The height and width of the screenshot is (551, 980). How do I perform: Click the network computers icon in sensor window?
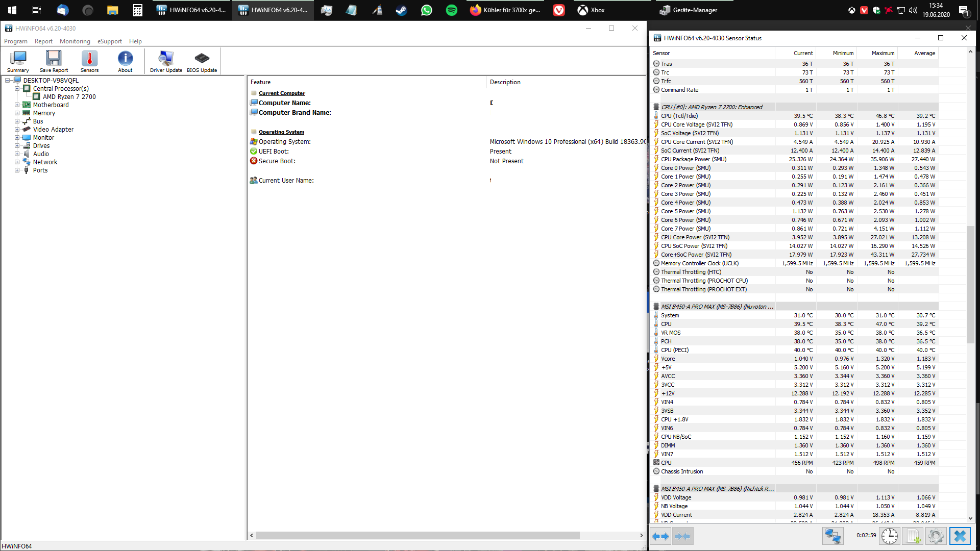click(832, 536)
